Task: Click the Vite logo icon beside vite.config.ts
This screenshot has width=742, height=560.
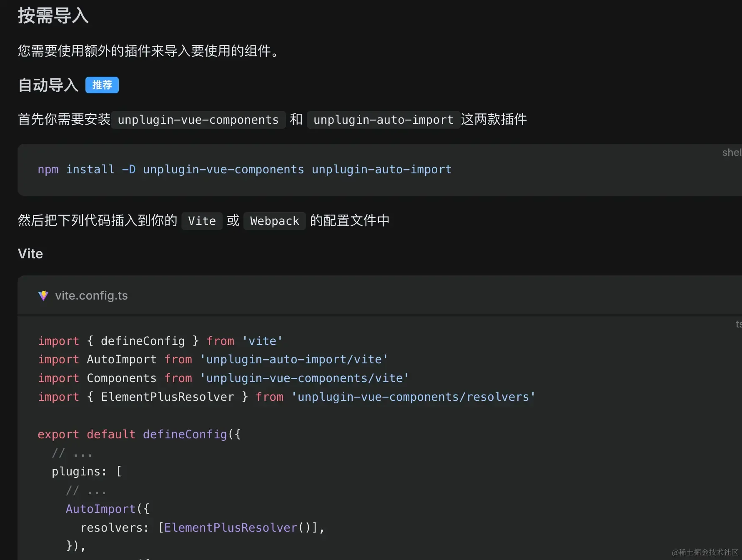Action: click(43, 296)
